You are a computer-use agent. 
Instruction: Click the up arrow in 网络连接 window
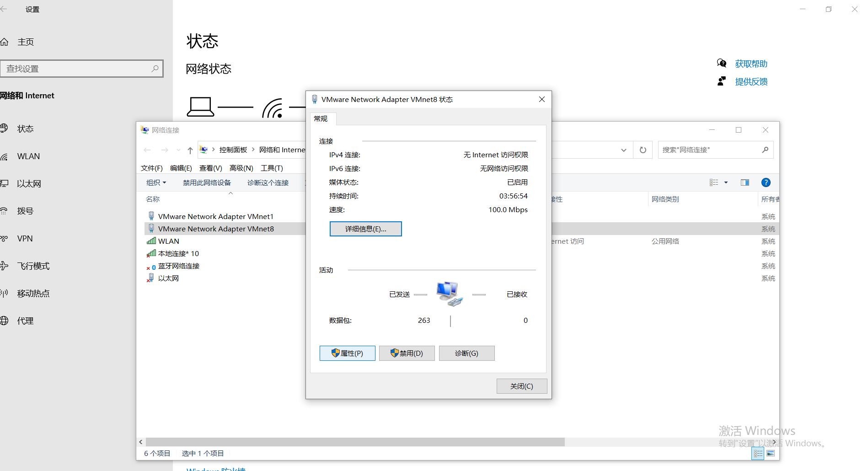[190, 150]
